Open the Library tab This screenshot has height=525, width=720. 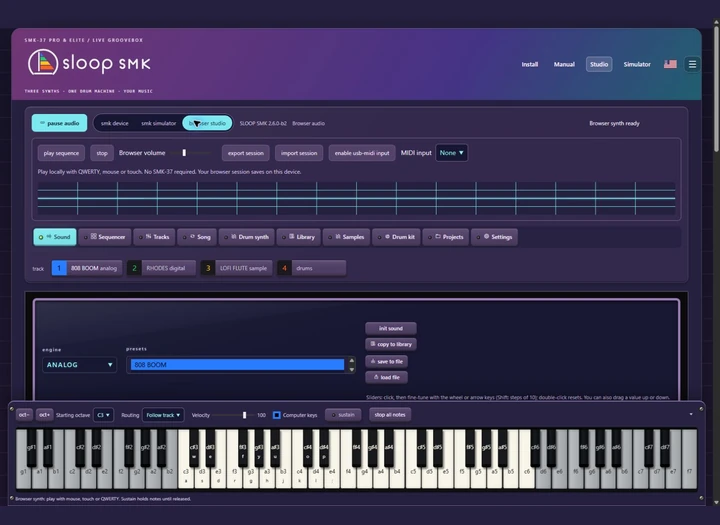coord(298,237)
